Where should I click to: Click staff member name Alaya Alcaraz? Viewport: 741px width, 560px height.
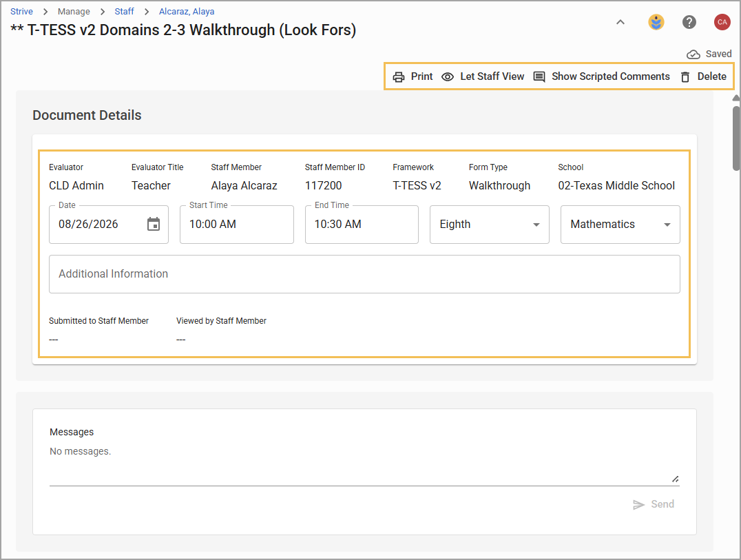pos(244,186)
